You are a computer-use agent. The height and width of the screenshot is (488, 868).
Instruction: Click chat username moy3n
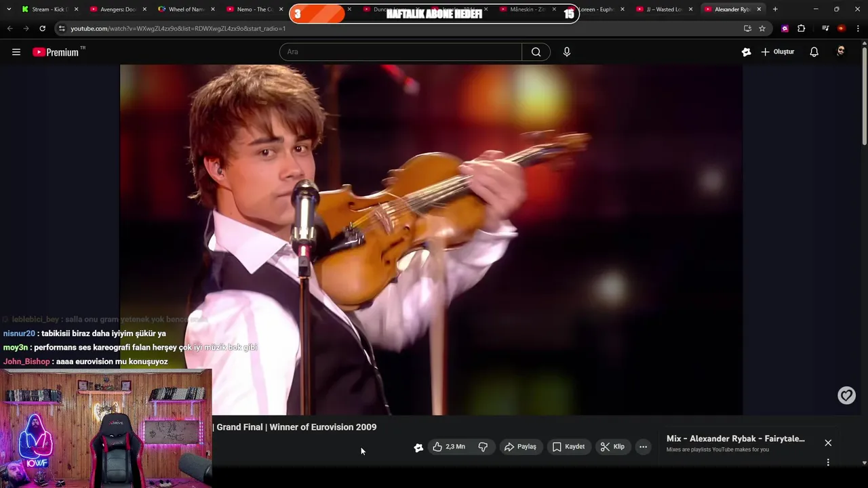click(x=16, y=348)
